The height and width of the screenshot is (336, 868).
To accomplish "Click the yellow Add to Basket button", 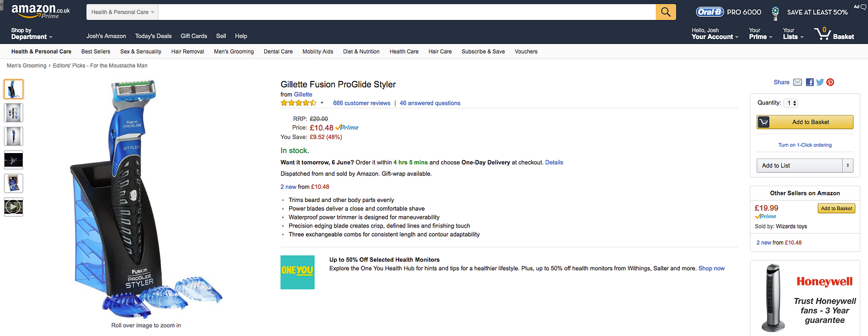I will (805, 122).
